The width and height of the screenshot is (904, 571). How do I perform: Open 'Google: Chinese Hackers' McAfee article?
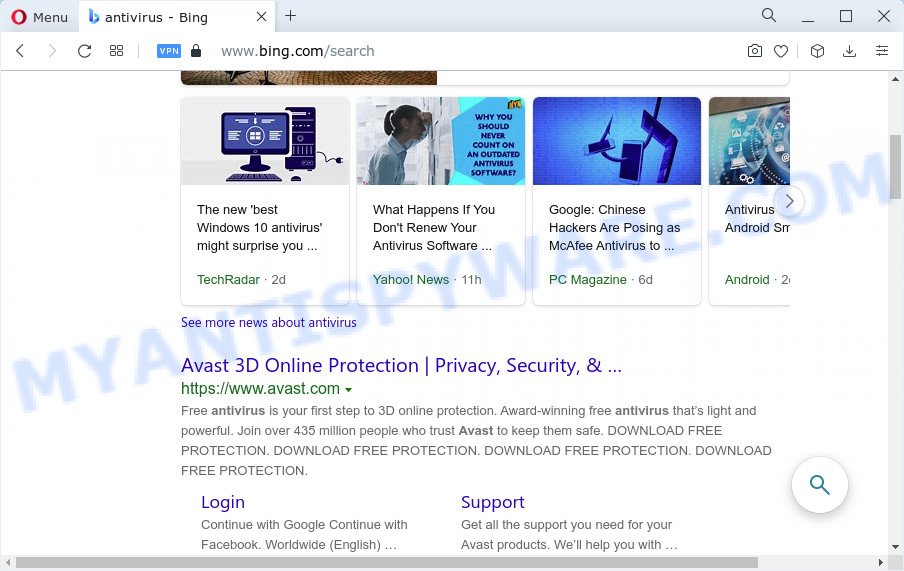pos(614,228)
